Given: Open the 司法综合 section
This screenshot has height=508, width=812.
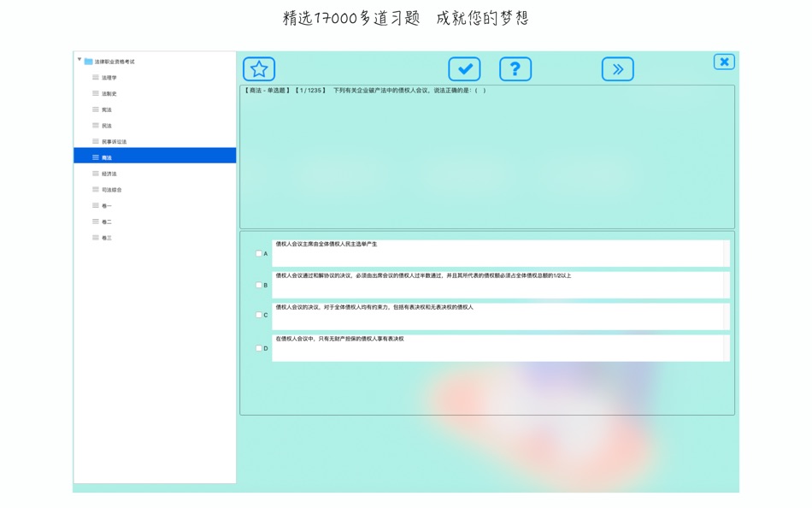Looking at the screenshot, I should (112, 190).
